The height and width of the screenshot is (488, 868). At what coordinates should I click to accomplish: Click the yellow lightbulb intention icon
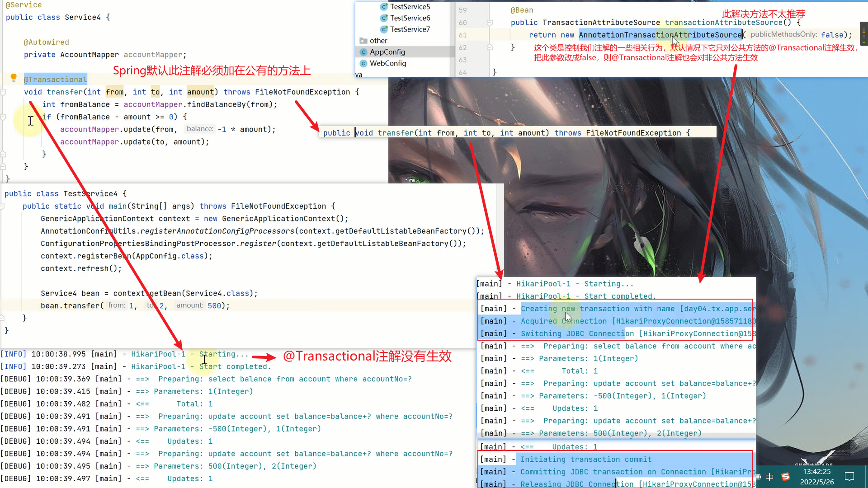tap(14, 78)
